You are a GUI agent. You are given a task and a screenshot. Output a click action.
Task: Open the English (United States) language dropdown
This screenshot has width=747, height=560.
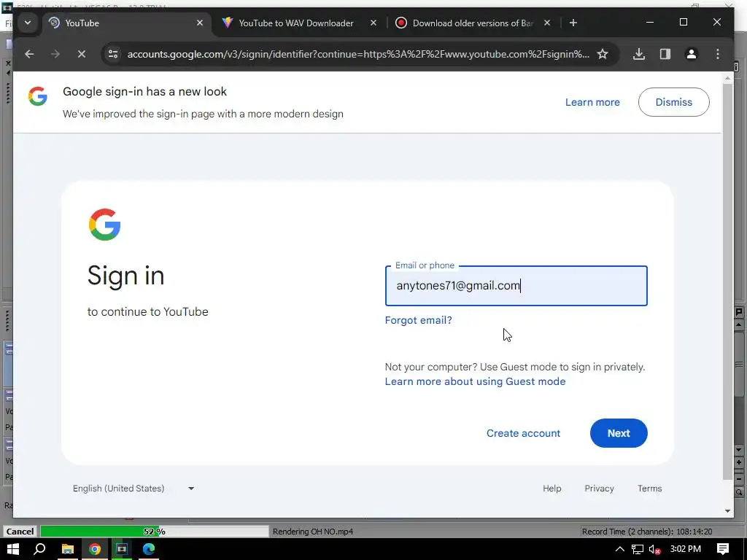coord(133,489)
